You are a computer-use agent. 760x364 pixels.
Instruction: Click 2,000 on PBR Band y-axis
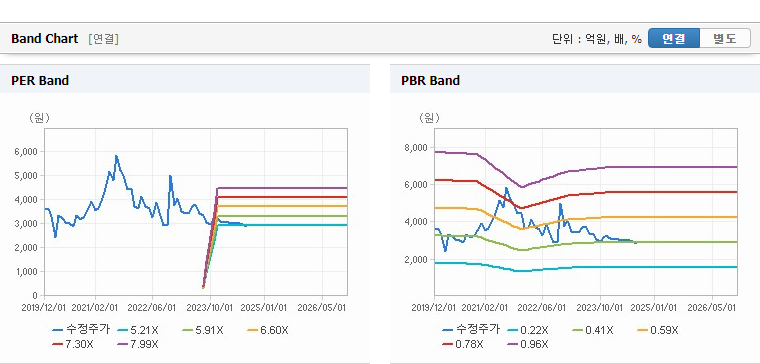coord(417,259)
